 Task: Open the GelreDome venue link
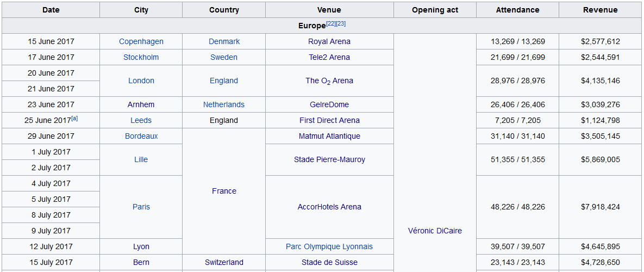click(329, 104)
